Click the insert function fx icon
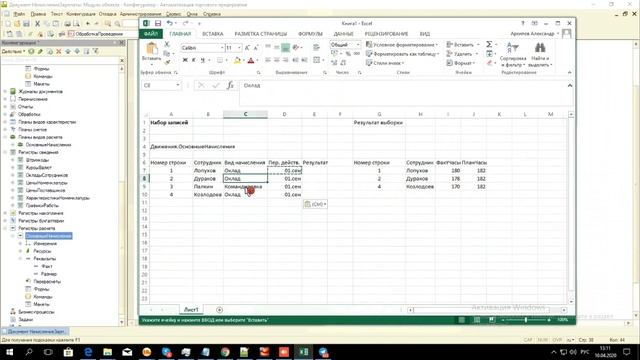The image size is (640, 360). [x=230, y=85]
